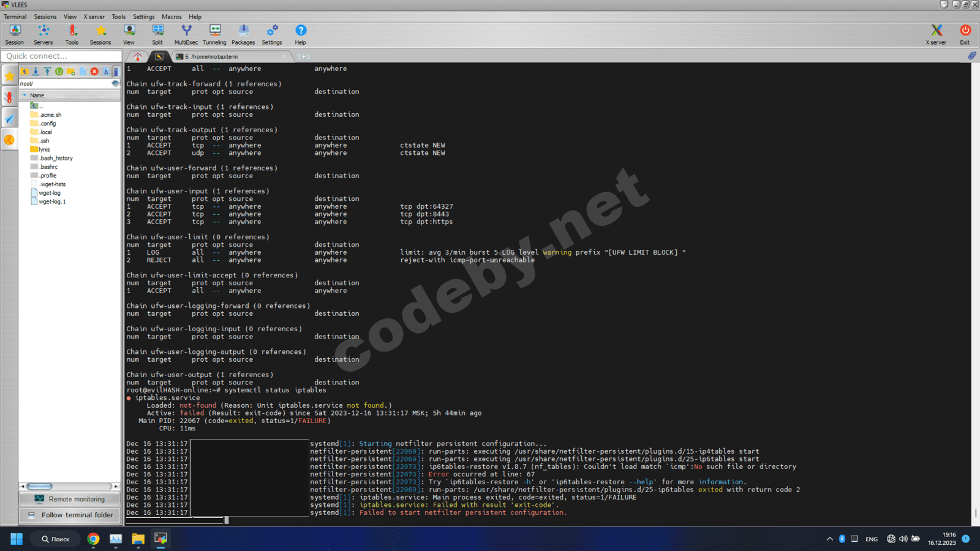
Task: Open the Sessions menu
Action: 45,17
